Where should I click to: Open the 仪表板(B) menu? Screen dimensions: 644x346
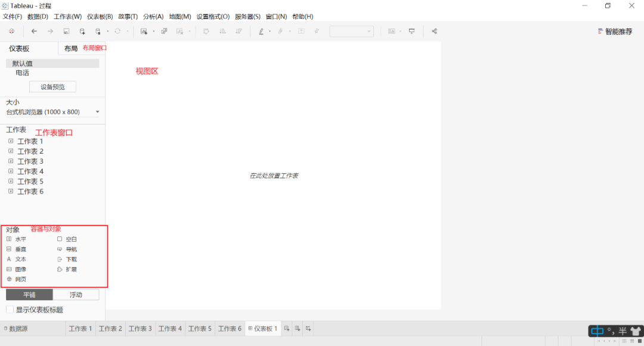(99, 16)
